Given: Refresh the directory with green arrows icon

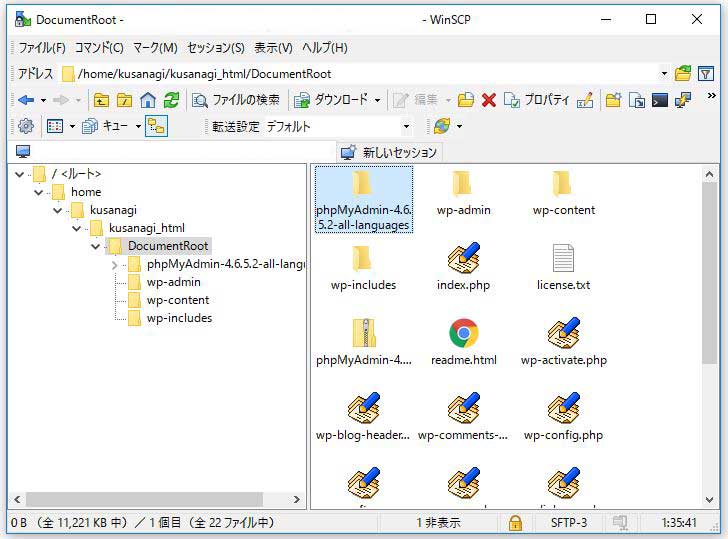Looking at the screenshot, I should tap(171, 100).
